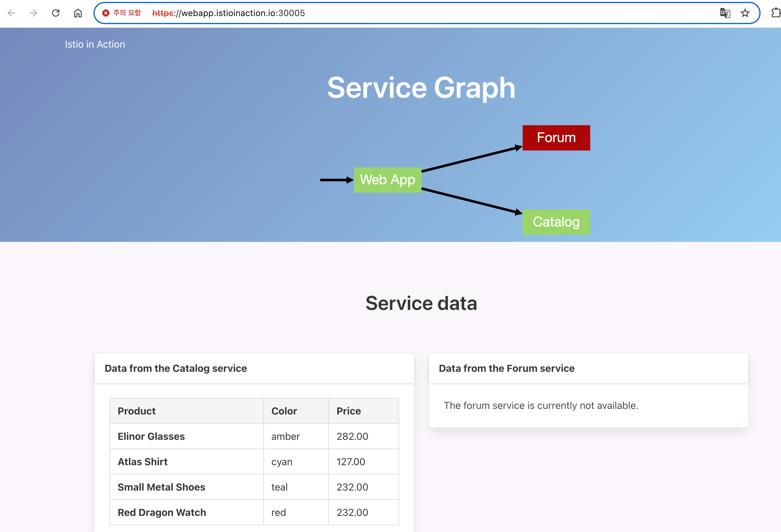Open the Google Translate icon
The height and width of the screenshot is (532, 781).
725,13
